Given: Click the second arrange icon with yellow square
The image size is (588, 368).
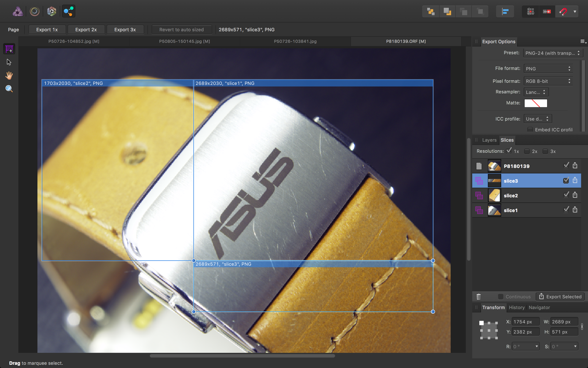Looking at the screenshot, I should click(447, 11).
